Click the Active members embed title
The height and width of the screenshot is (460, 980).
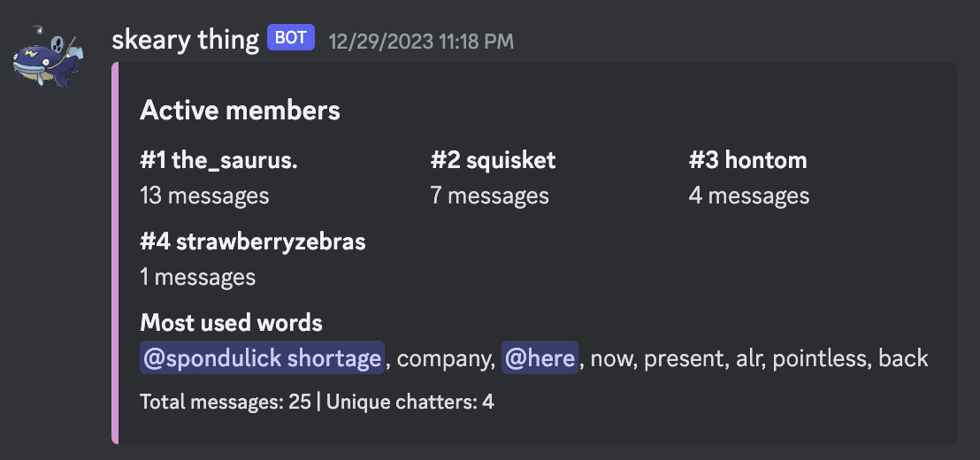240,111
